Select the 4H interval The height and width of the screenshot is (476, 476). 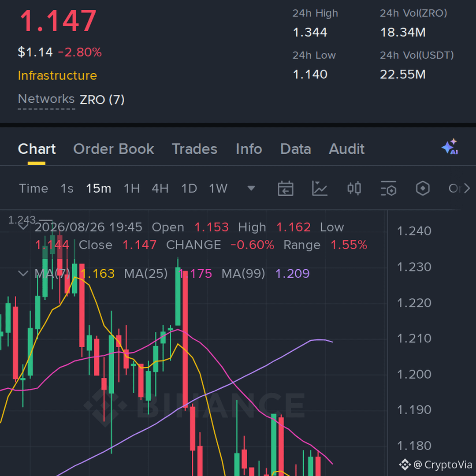click(160, 189)
